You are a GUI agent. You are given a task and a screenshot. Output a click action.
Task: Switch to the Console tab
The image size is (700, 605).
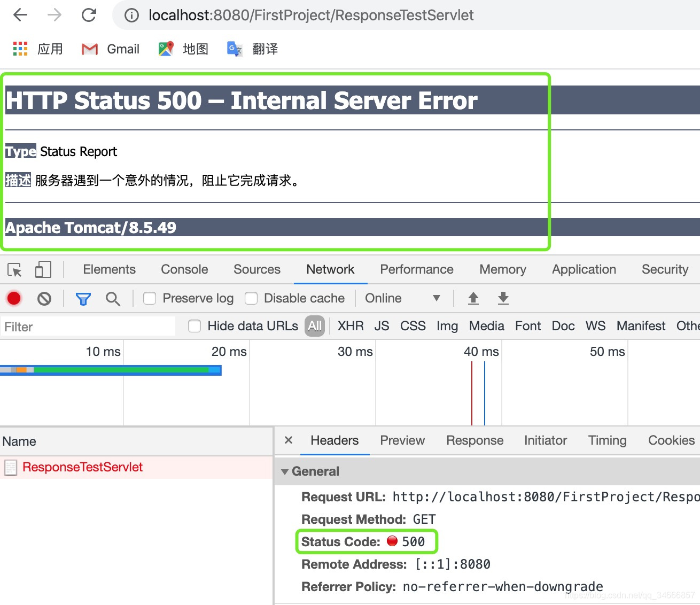point(184,269)
